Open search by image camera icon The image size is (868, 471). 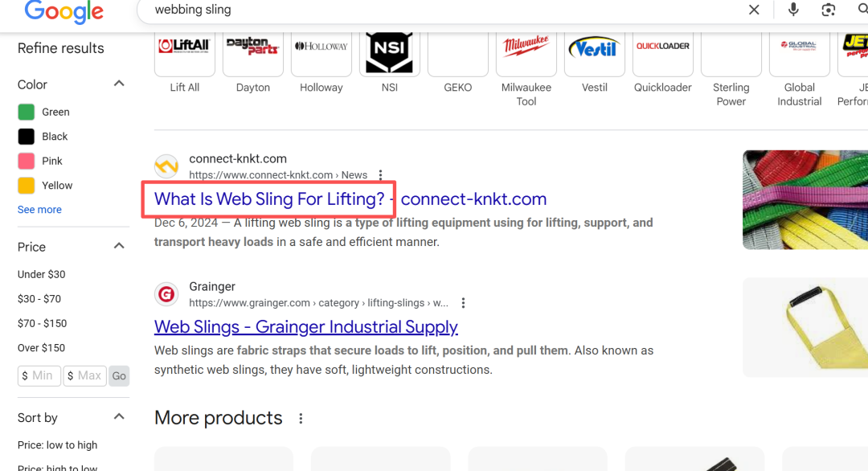click(x=828, y=10)
